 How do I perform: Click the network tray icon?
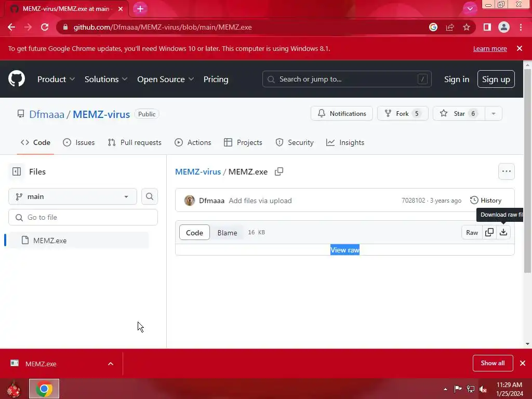tap(471, 389)
